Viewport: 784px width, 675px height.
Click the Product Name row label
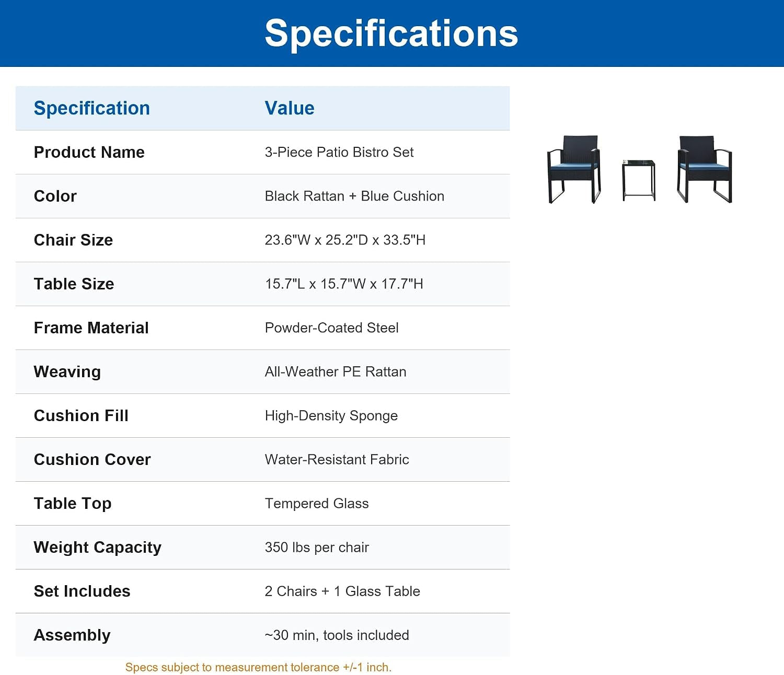89,152
